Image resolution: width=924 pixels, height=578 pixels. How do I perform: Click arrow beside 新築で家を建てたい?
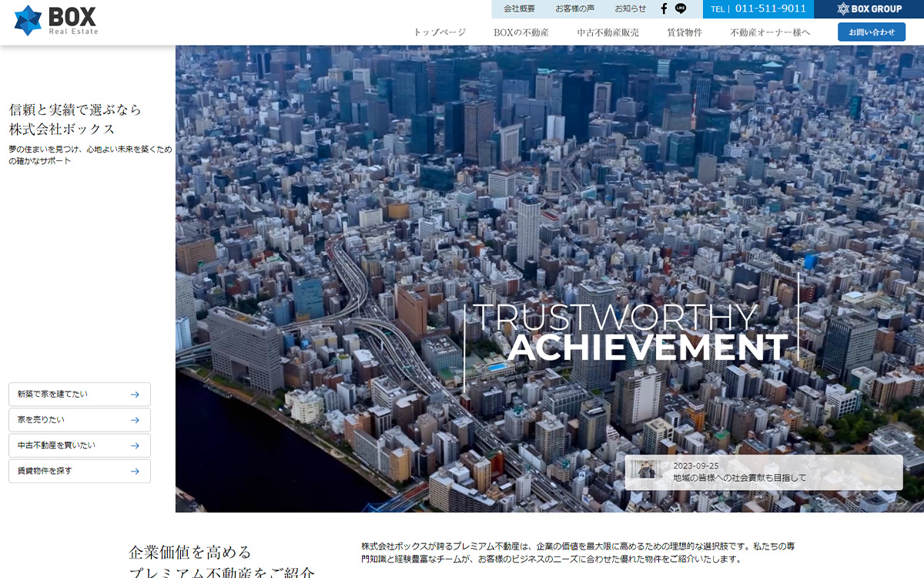click(135, 395)
